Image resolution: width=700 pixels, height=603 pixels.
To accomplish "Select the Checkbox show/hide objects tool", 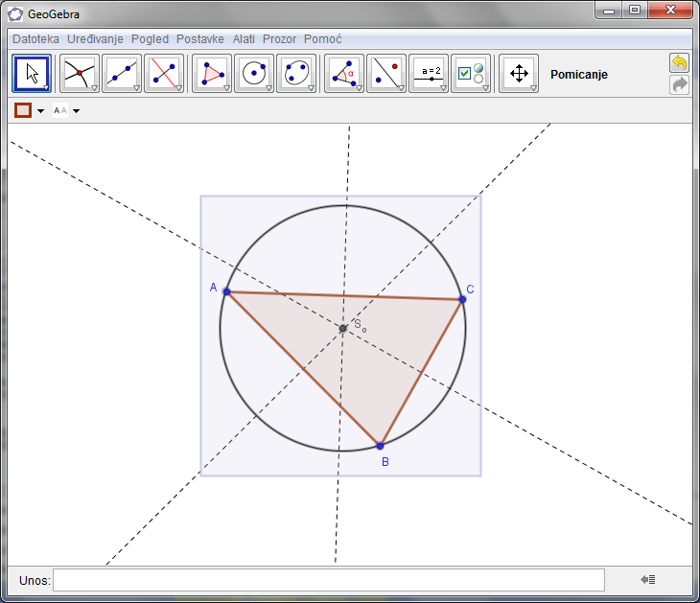I will pyautogui.click(x=471, y=73).
